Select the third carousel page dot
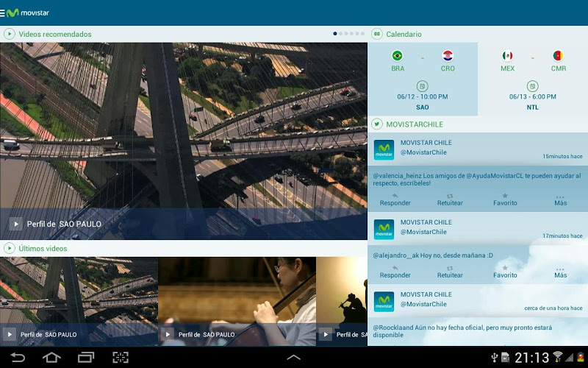This screenshot has width=588, height=368. click(346, 34)
